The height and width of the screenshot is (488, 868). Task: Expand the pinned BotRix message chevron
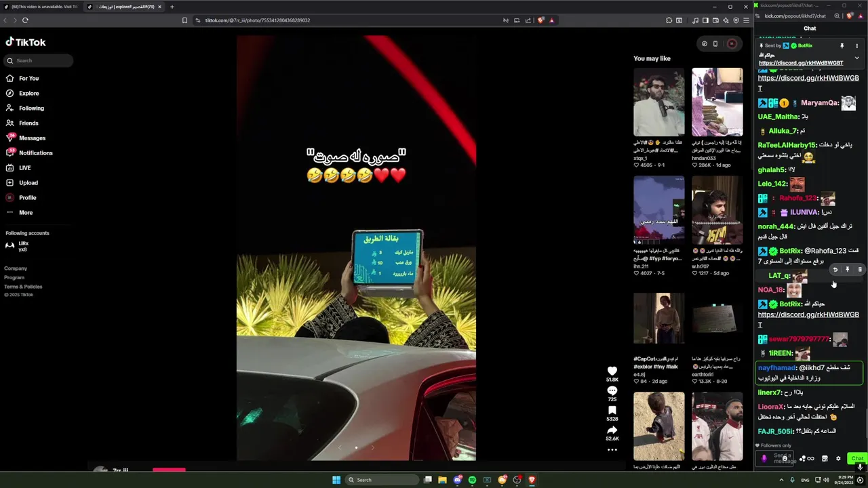click(x=856, y=58)
